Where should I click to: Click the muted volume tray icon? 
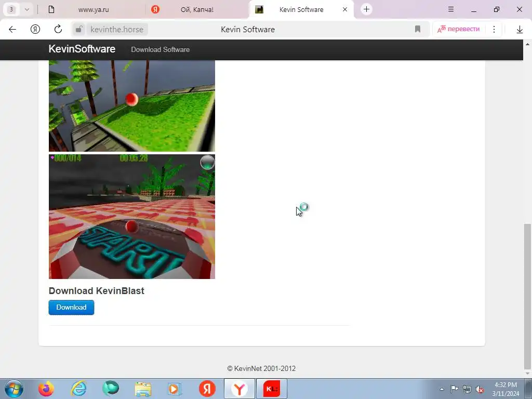(480, 390)
